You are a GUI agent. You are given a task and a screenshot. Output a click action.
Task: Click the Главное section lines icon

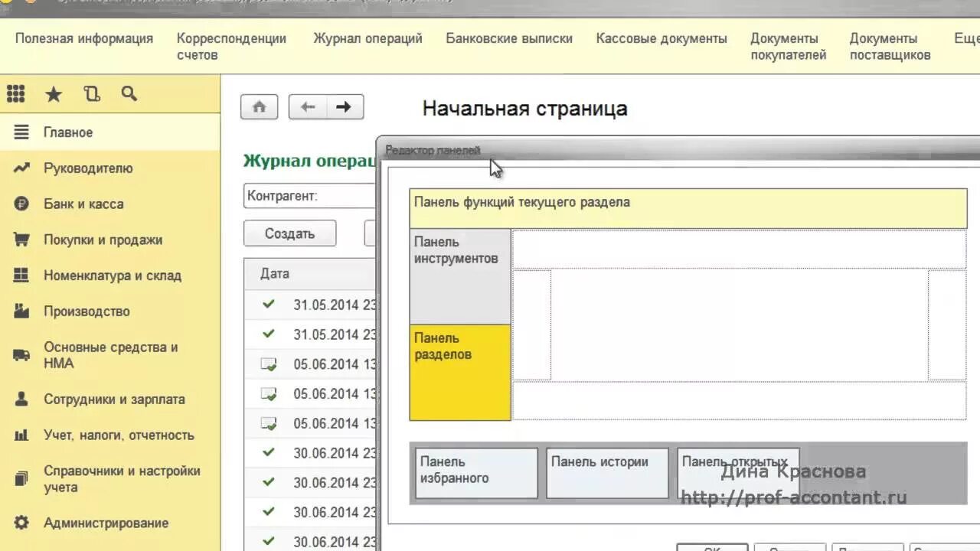coord(21,132)
